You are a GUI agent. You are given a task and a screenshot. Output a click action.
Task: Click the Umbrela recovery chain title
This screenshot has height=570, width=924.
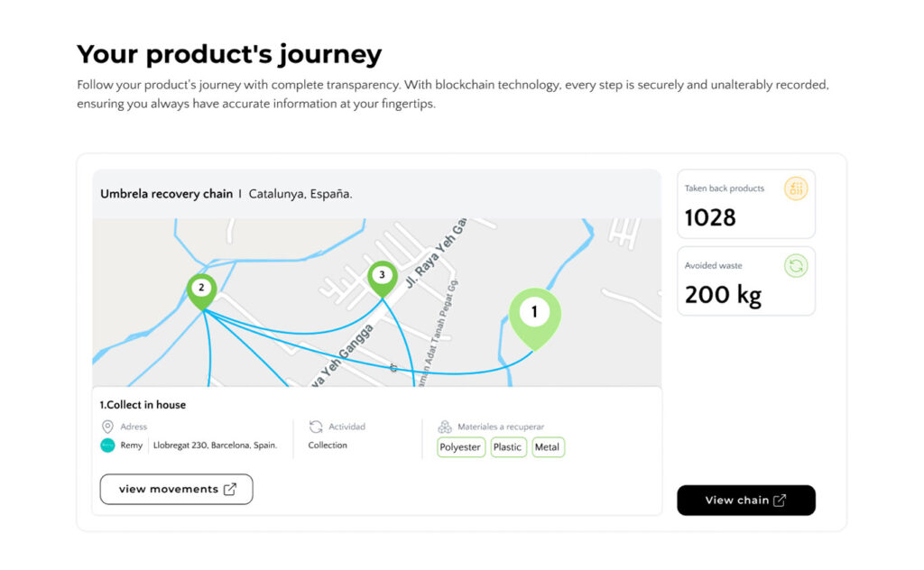166,194
